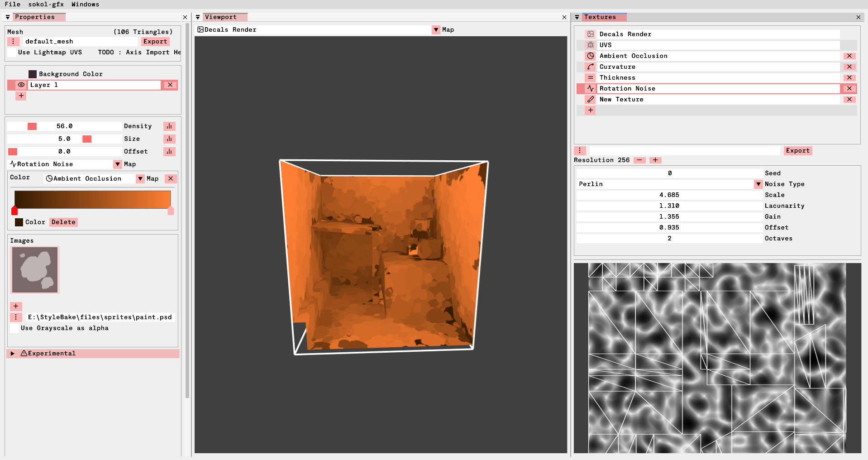Delete the Curvature texture
868x460 pixels.
click(849, 67)
